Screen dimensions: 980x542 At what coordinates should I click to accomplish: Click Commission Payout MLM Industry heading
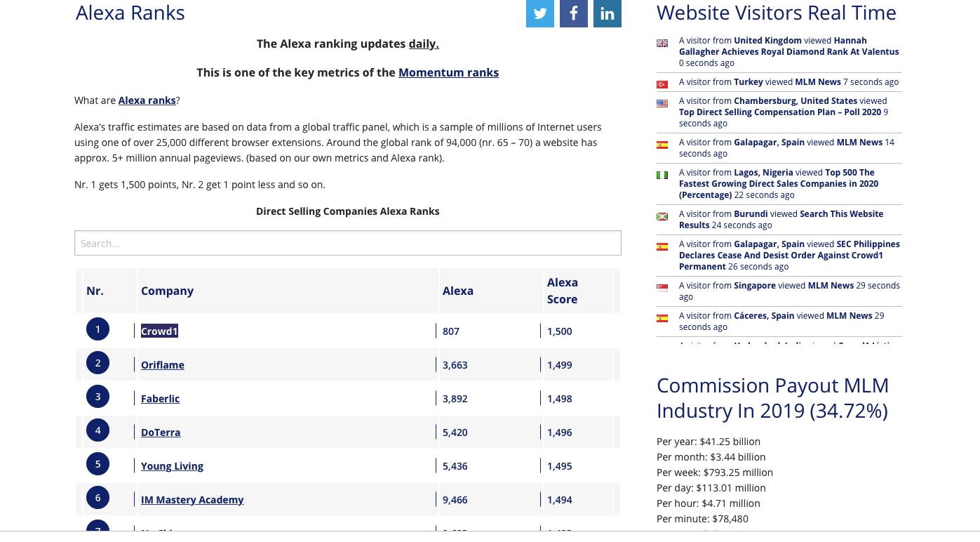tap(773, 398)
